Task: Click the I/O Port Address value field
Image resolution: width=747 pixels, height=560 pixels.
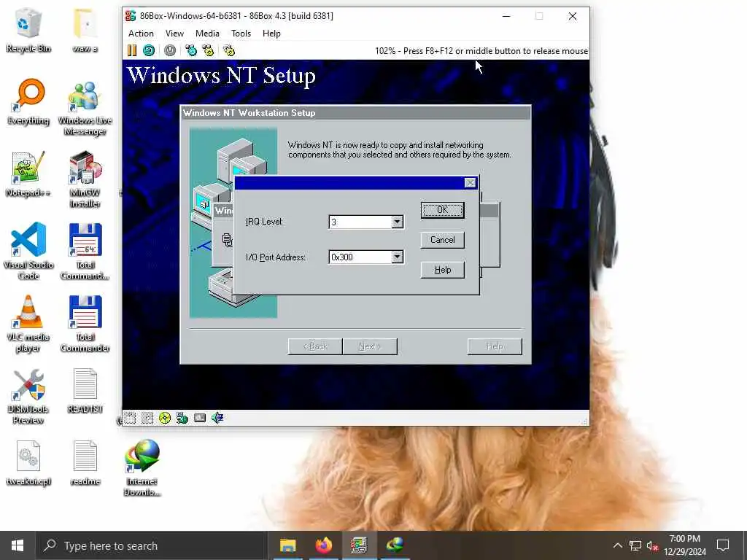Action: 360,257
